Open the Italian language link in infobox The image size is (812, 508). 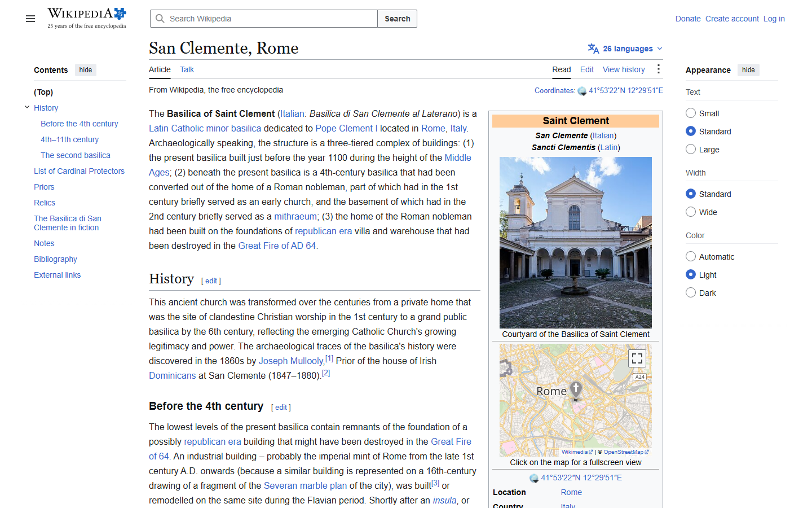(603, 135)
